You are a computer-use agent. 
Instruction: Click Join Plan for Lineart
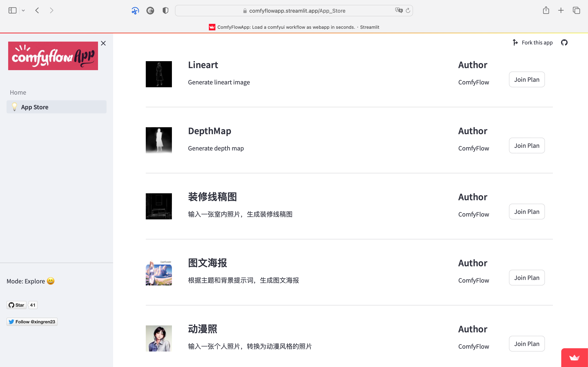[x=527, y=80]
